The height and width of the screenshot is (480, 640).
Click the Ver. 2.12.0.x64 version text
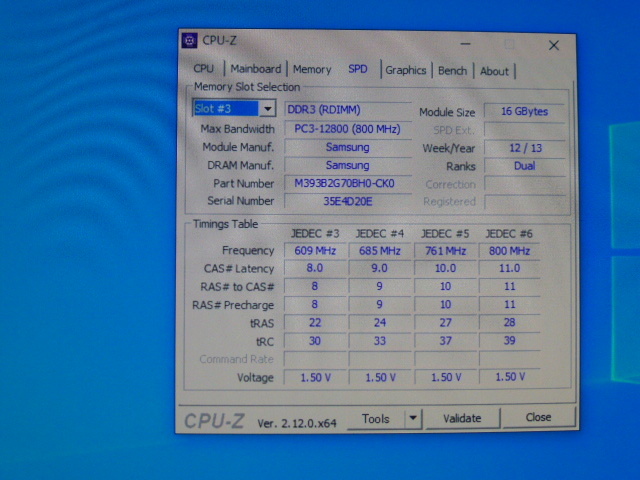pyautogui.click(x=297, y=423)
